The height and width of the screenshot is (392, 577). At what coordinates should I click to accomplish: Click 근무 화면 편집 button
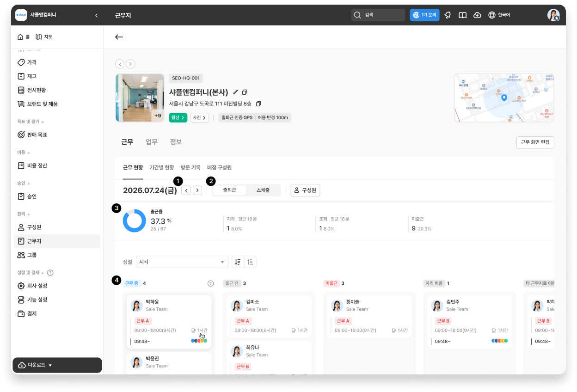coord(535,142)
